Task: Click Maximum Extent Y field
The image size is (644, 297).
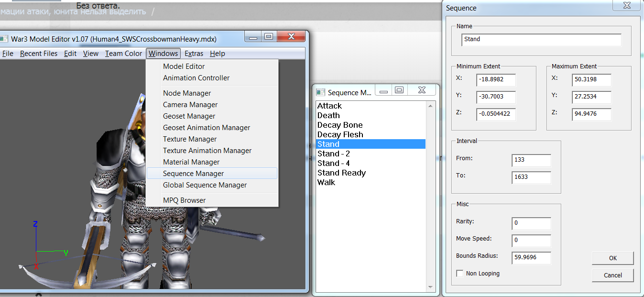Action: (x=591, y=98)
